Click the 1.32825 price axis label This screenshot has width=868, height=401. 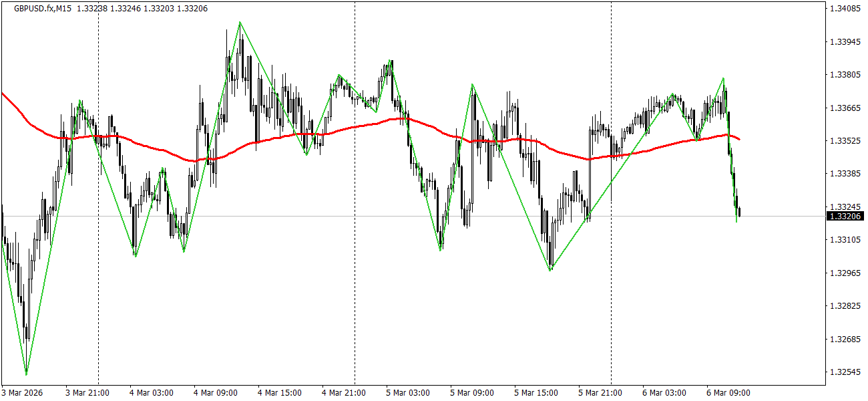(x=845, y=306)
